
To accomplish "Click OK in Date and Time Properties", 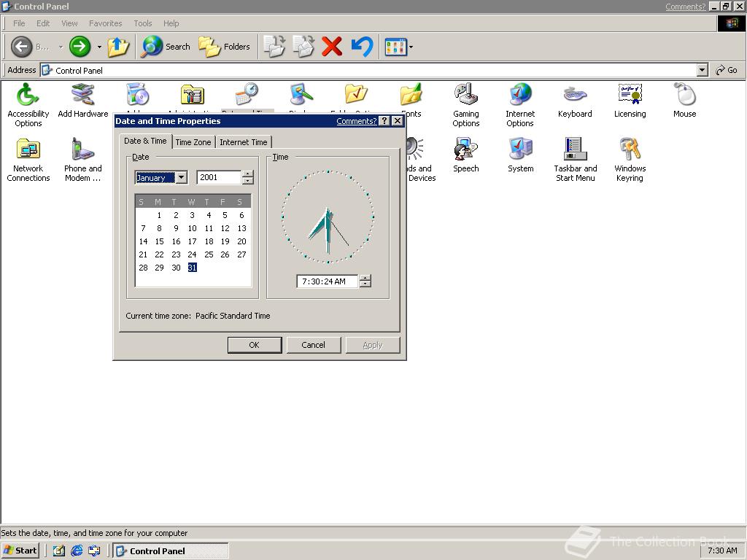I will coord(255,345).
